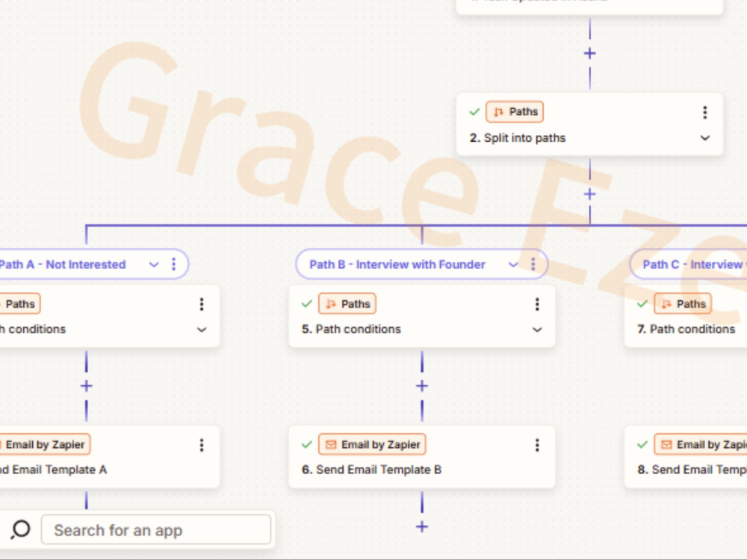
Task: Open three-dot menu on 6. Send Email Template B
Action: pyautogui.click(x=537, y=445)
